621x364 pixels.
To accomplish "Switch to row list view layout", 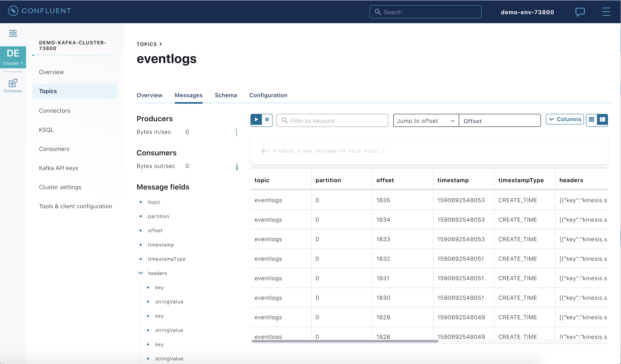I will 592,120.
